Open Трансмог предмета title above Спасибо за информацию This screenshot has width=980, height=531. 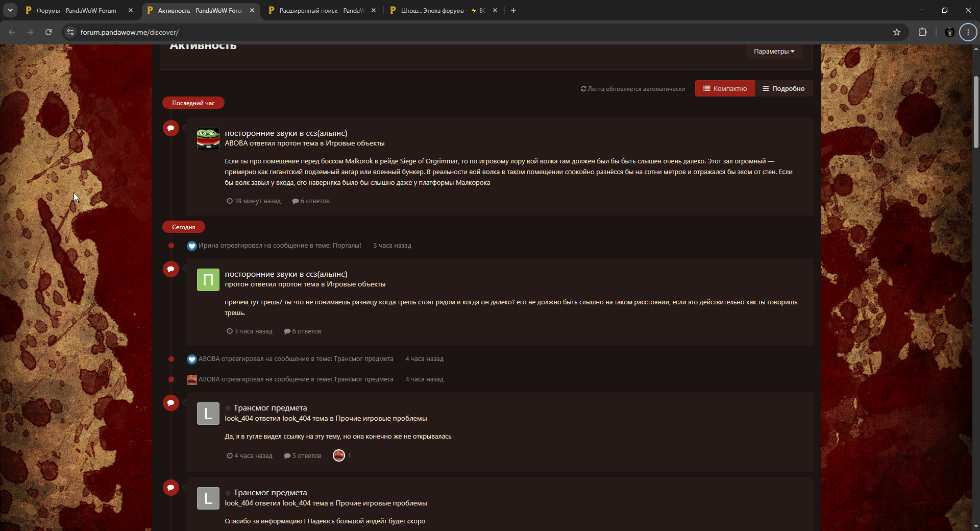270,493
